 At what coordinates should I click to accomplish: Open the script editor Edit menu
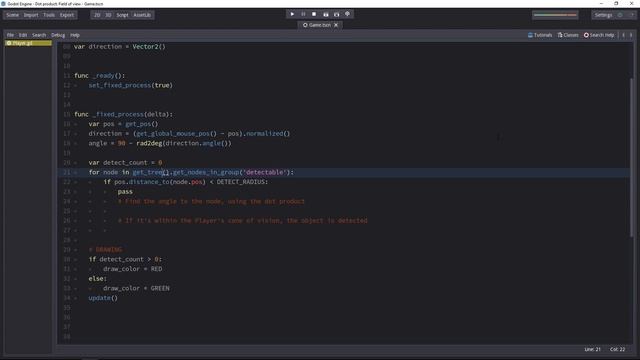(23, 35)
